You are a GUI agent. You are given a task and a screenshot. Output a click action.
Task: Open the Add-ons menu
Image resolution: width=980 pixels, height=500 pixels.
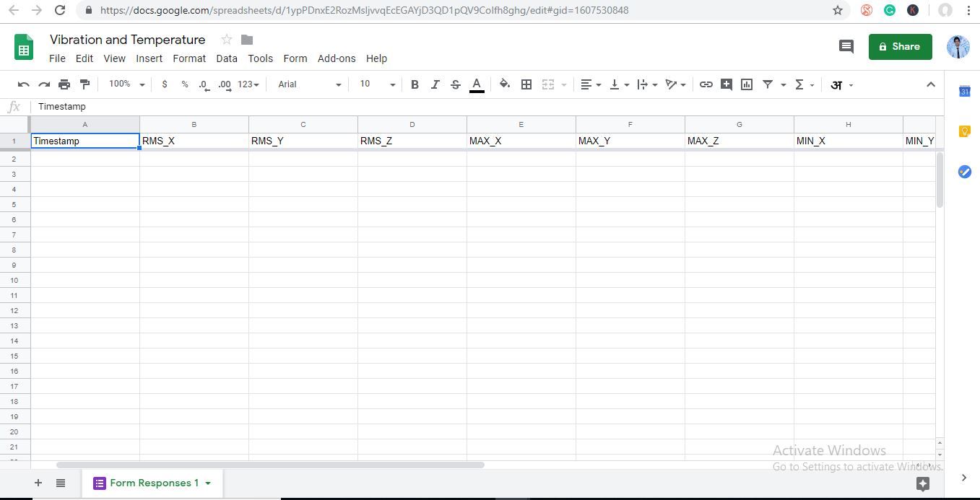(337, 58)
